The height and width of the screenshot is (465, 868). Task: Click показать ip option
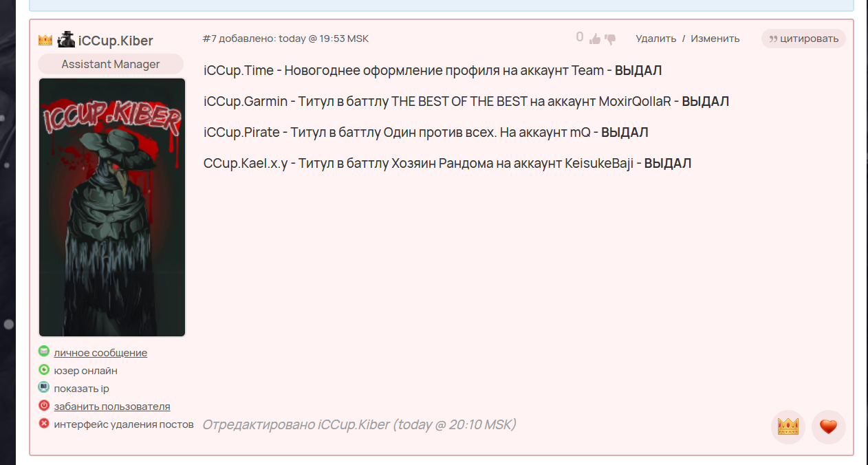pos(82,389)
